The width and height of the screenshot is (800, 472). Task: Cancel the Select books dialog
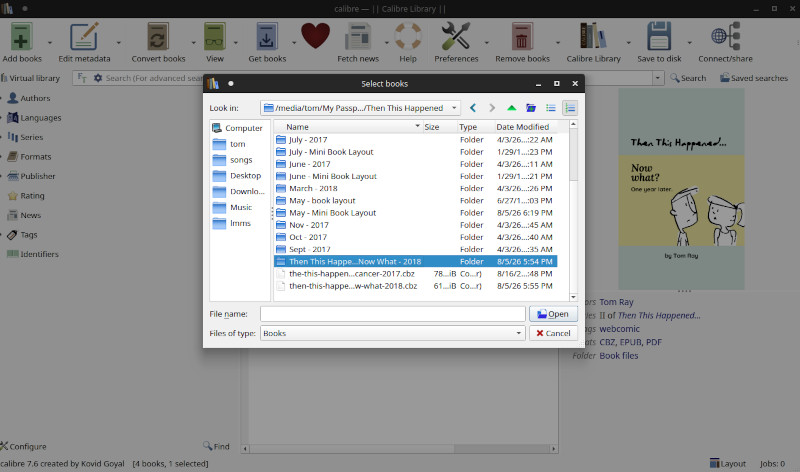[x=553, y=333]
